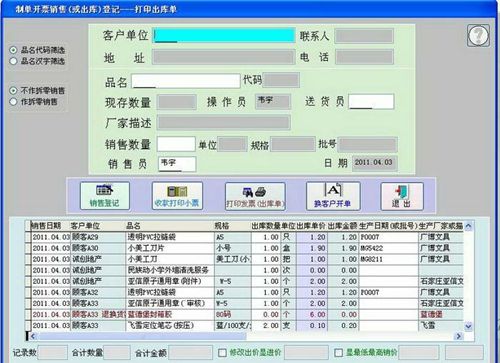Select the 顾客A30 customer cell

click(x=98, y=248)
